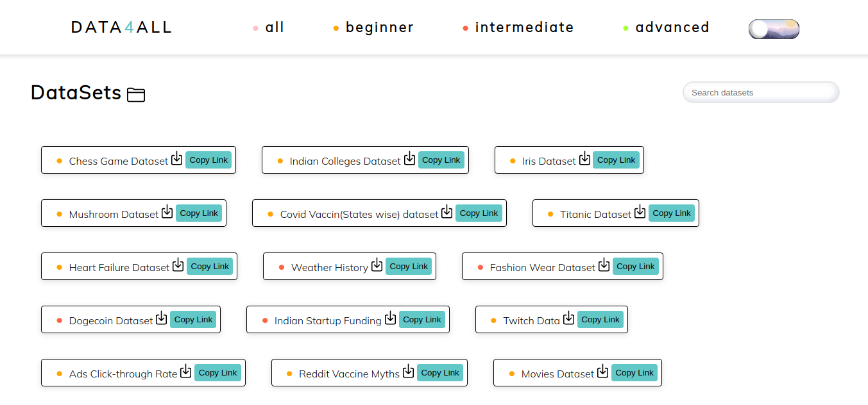Download the Iris Dataset via its icon
Image resolution: width=868 pixels, height=405 pixels.
pyautogui.click(x=584, y=159)
